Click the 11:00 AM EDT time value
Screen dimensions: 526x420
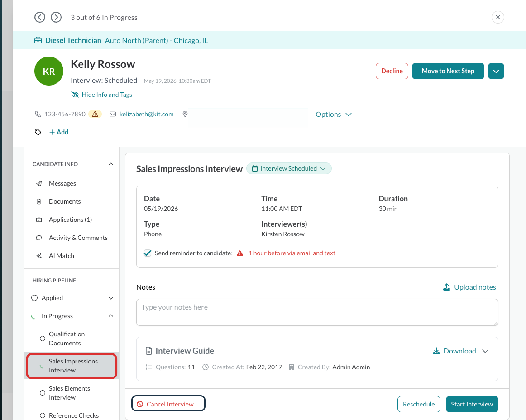tap(282, 209)
